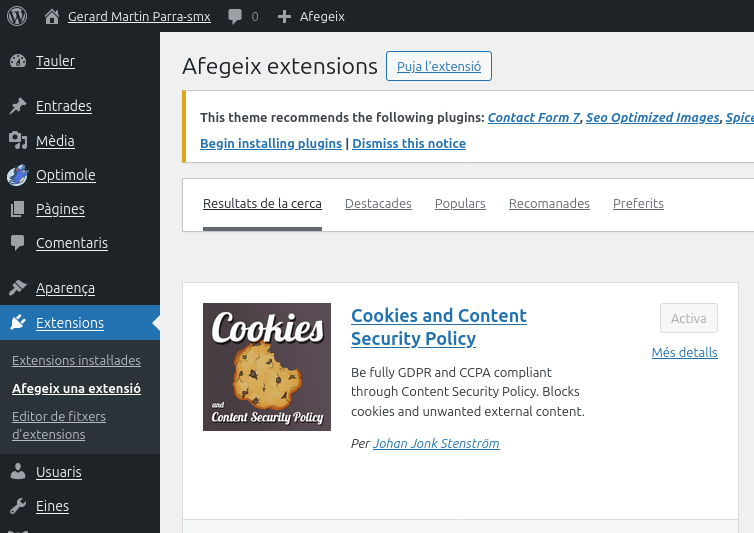Image resolution: width=754 pixels, height=533 pixels.
Task: Open Més detalls for Cookies plugin
Action: 684,352
